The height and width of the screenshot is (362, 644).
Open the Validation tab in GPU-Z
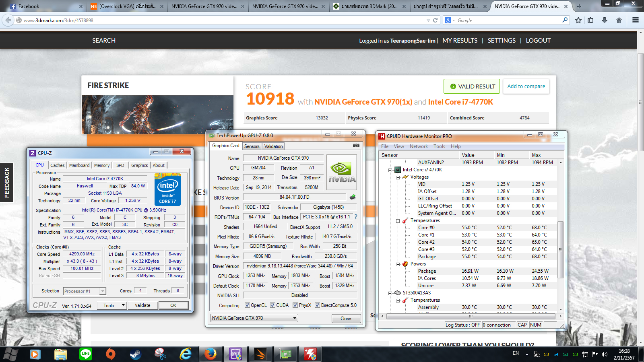[x=274, y=146]
